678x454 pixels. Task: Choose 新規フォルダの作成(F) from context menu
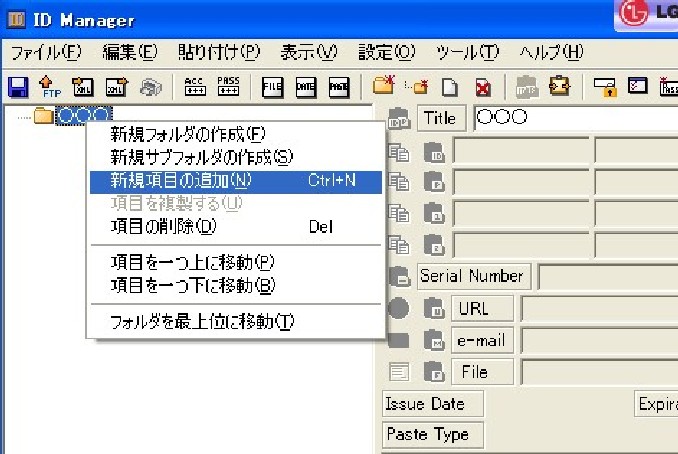[236, 134]
